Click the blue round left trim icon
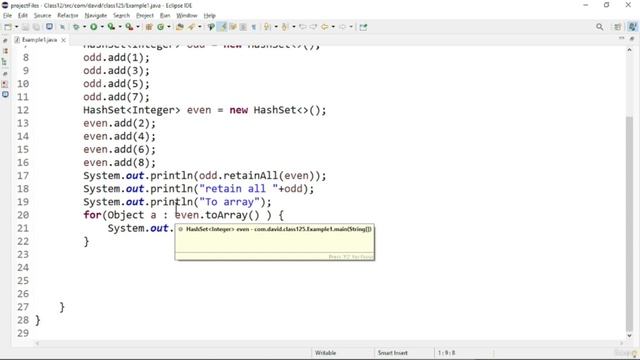The height and width of the screenshot is (360, 640). pyautogui.click(x=5, y=94)
